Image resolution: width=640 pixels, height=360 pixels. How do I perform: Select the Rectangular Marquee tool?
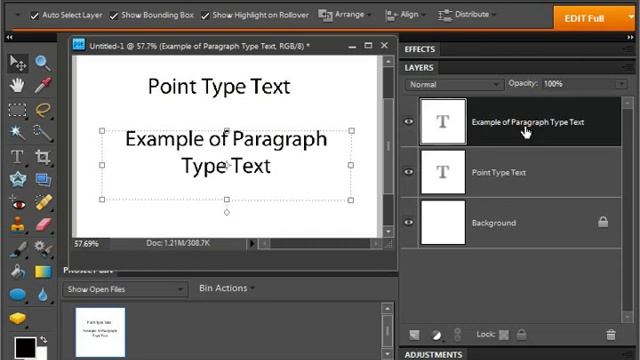click(x=18, y=109)
